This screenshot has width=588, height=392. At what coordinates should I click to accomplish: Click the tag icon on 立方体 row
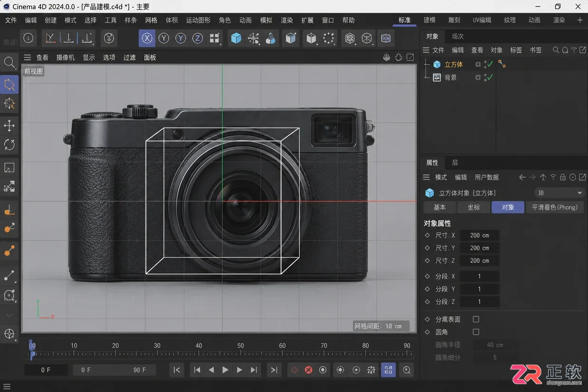tap(502, 64)
